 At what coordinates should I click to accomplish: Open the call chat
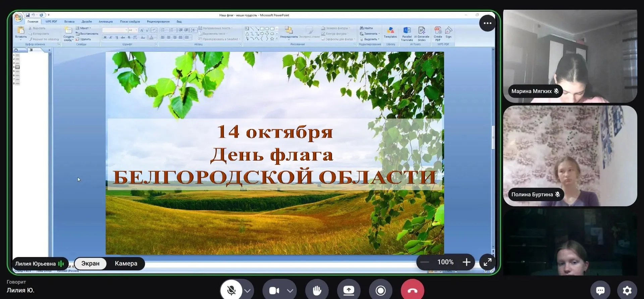(x=600, y=290)
